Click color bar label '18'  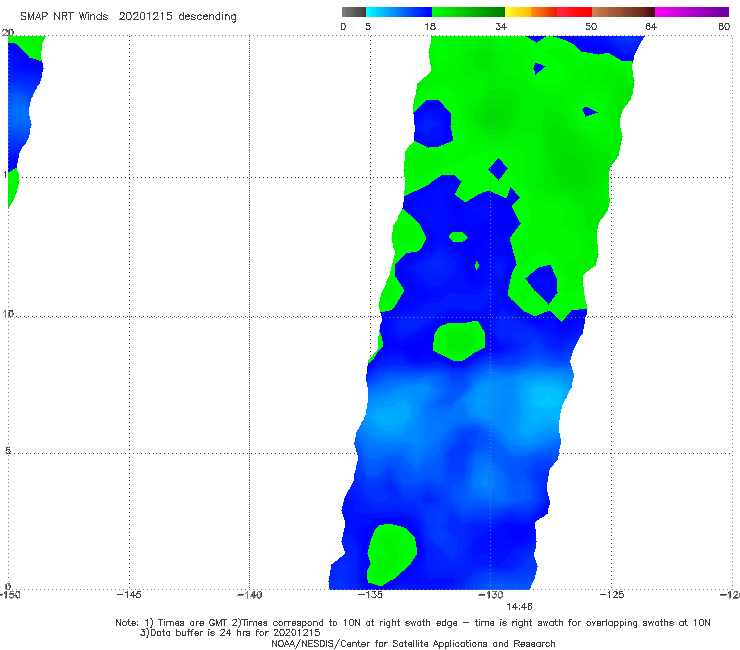pyautogui.click(x=430, y=26)
